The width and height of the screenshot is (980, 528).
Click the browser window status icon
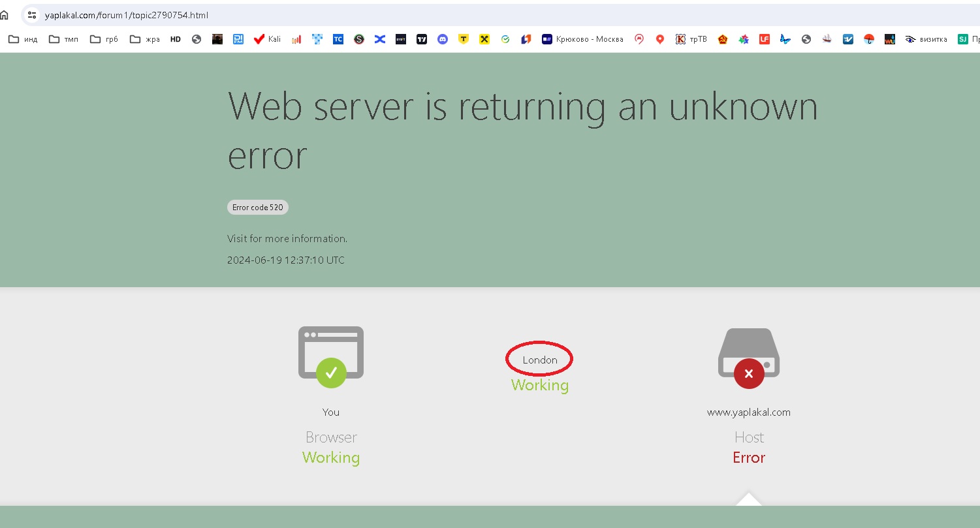coord(331,356)
